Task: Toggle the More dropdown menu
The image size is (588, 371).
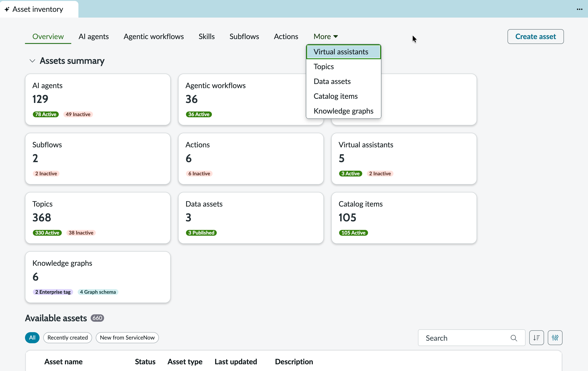Action: [325, 36]
